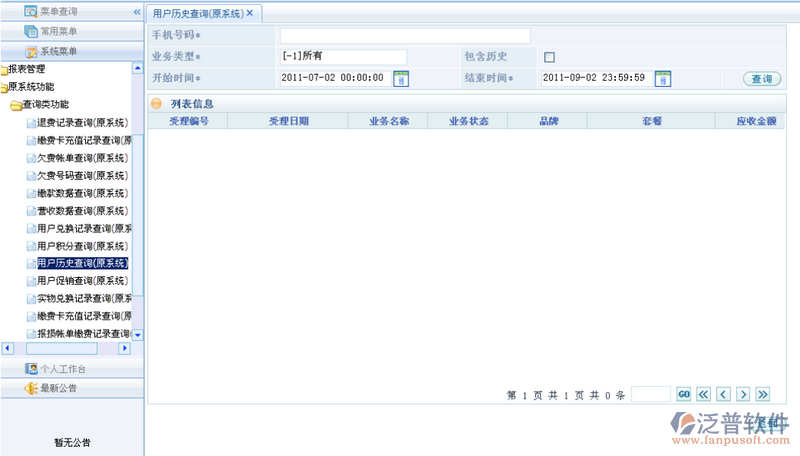This screenshot has height=456, width=800.
Task: Toggle the 包含历史 checkbox
Action: click(x=549, y=57)
